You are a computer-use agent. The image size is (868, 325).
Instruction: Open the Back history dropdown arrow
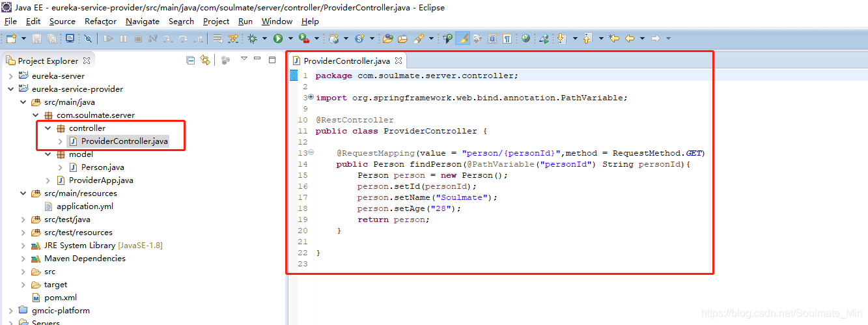[x=642, y=39]
